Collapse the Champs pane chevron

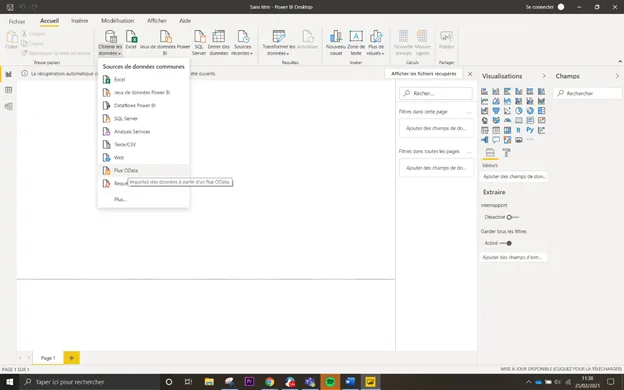point(617,76)
